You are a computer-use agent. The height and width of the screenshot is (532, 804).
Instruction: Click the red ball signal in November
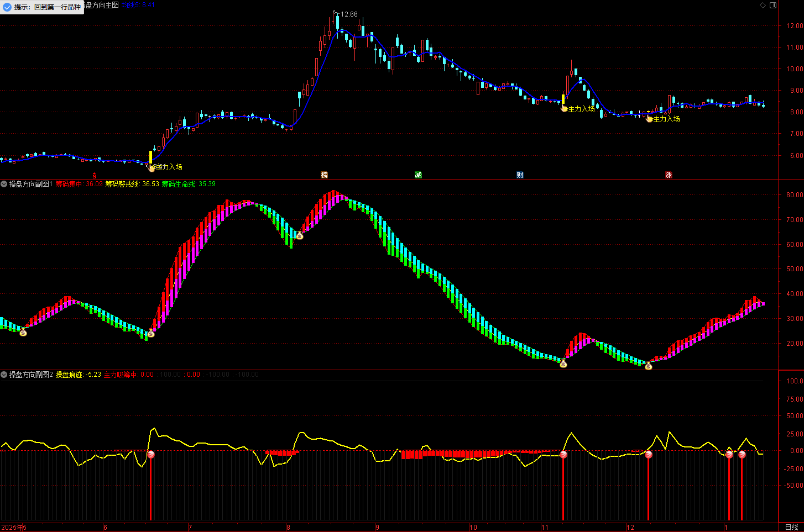pos(563,455)
